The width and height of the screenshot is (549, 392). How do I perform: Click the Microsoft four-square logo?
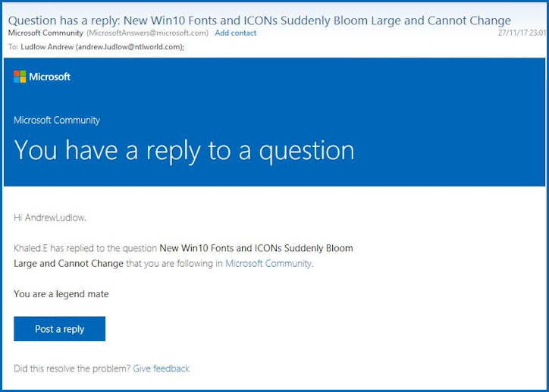(20, 77)
